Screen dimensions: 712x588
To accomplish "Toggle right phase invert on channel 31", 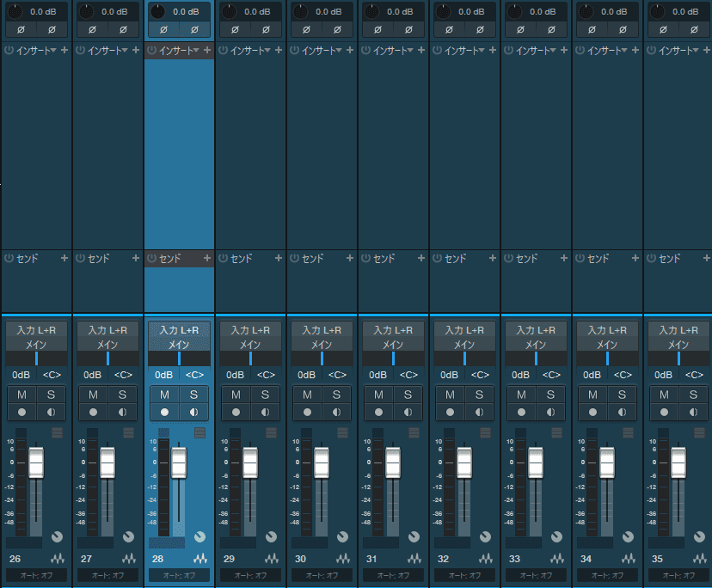I will [x=408, y=29].
